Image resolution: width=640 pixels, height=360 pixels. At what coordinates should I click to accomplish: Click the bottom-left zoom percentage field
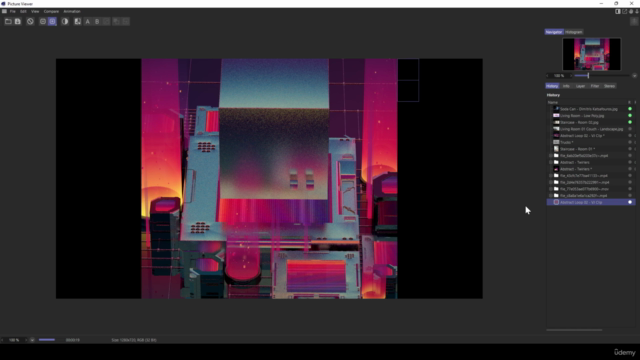[14, 340]
